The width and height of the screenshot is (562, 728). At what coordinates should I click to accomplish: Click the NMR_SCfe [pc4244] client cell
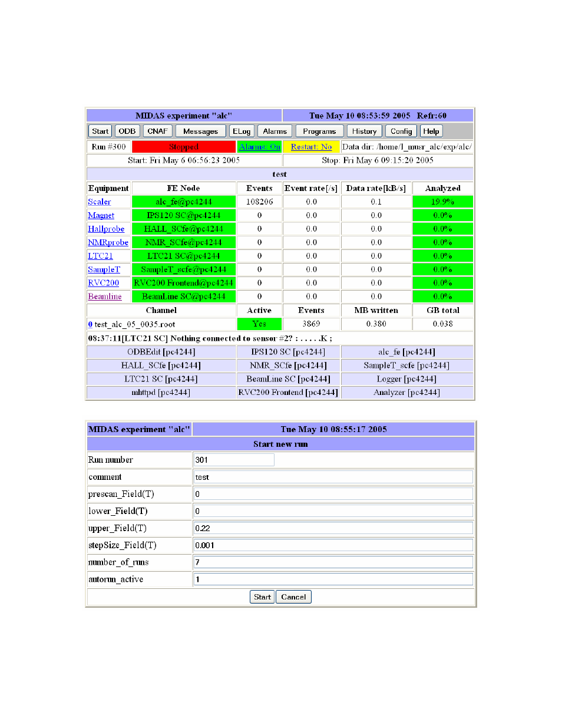pyautogui.click(x=288, y=365)
